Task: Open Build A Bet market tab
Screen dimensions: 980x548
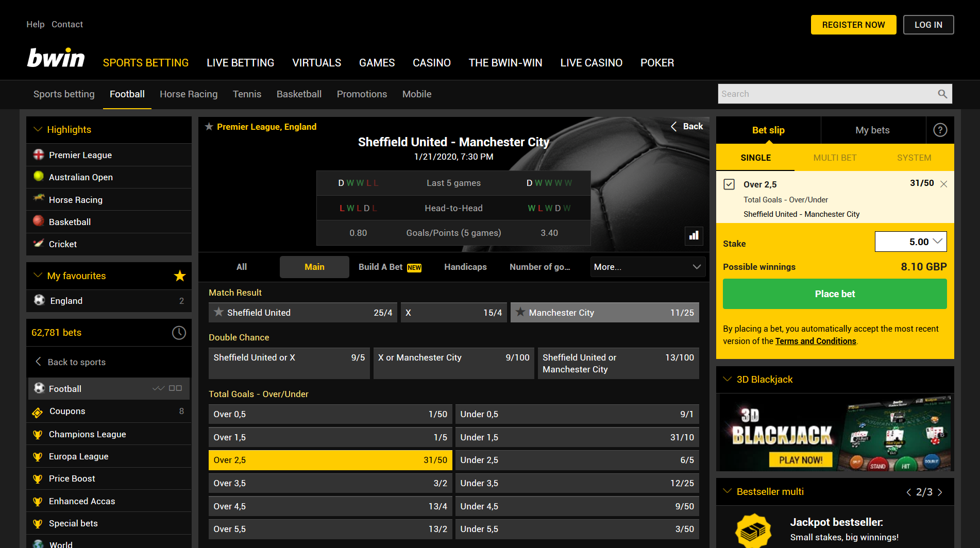Action: point(390,267)
